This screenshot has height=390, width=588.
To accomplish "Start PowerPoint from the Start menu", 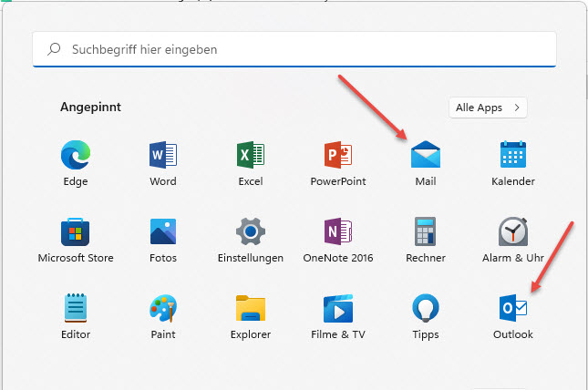I will tap(337, 157).
